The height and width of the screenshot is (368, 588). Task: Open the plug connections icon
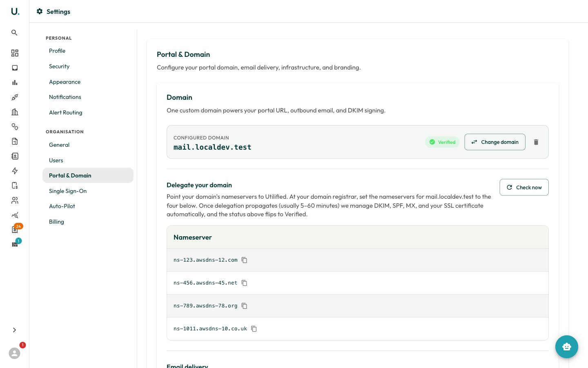tap(15, 97)
